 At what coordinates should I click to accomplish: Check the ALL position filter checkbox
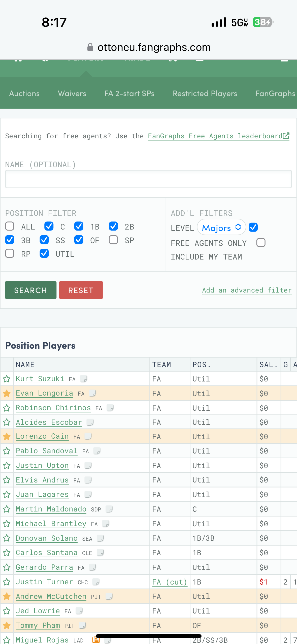(x=10, y=226)
